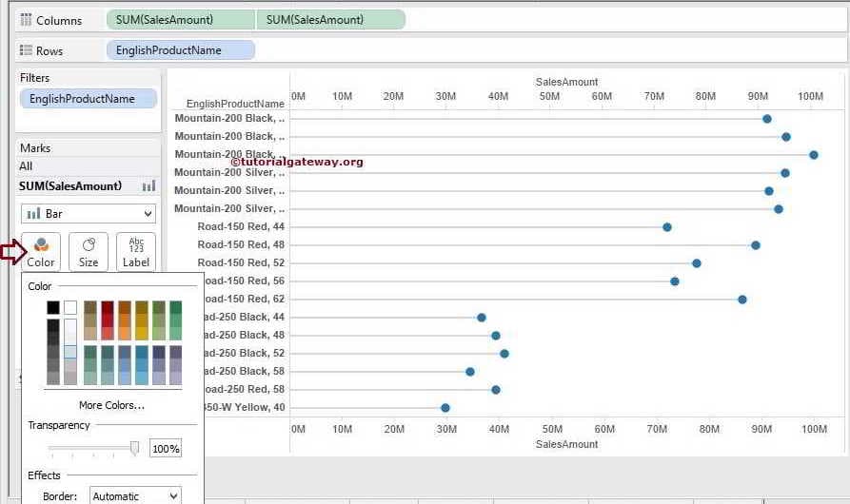Pick the white color swatch
The height and width of the screenshot is (504, 850).
click(x=70, y=307)
